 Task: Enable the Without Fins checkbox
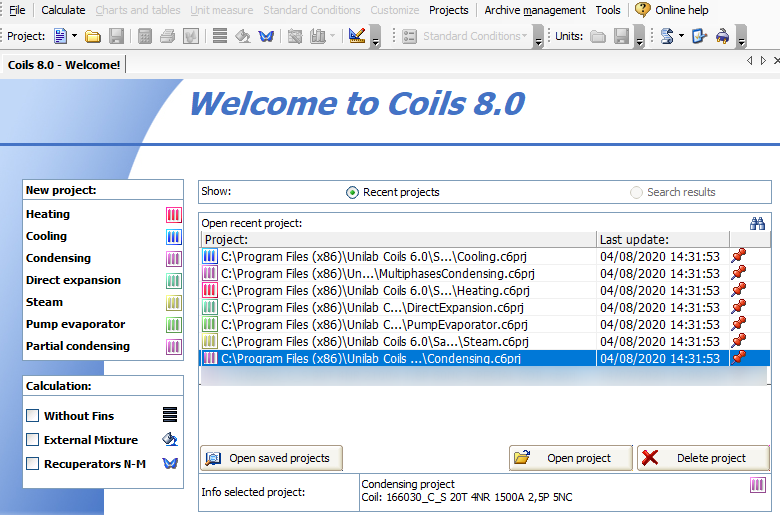[32, 415]
